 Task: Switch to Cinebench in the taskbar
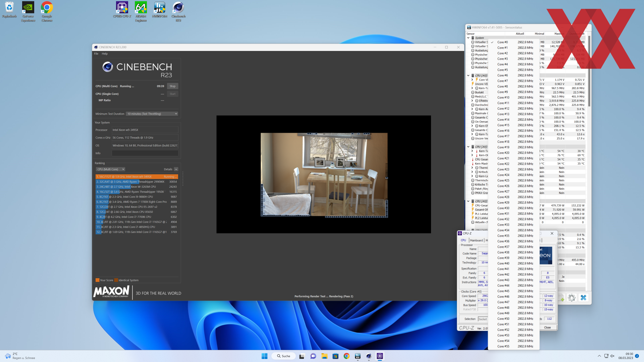pyautogui.click(x=369, y=356)
